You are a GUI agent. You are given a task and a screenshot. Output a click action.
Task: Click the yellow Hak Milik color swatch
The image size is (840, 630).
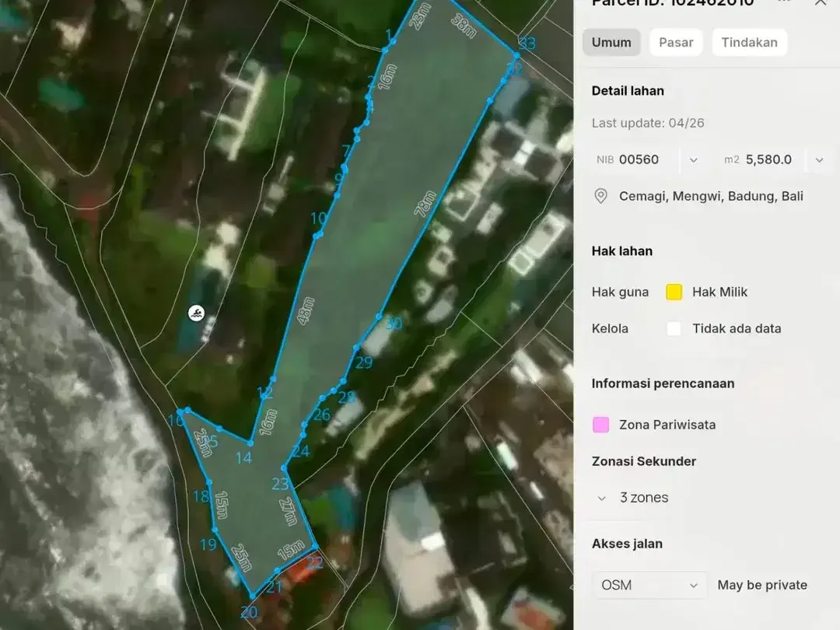pos(674,292)
